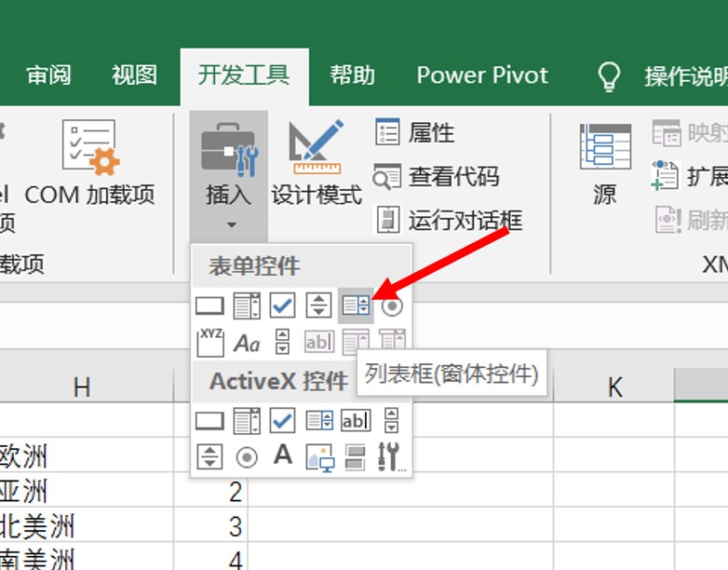Viewport: 728px width, 570px height.
Task: Insert a form control Check Box
Action: (282, 305)
